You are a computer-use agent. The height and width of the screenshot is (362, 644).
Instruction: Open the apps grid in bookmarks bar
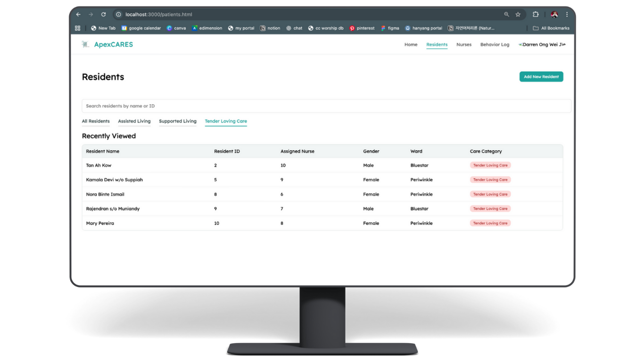(x=78, y=28)
